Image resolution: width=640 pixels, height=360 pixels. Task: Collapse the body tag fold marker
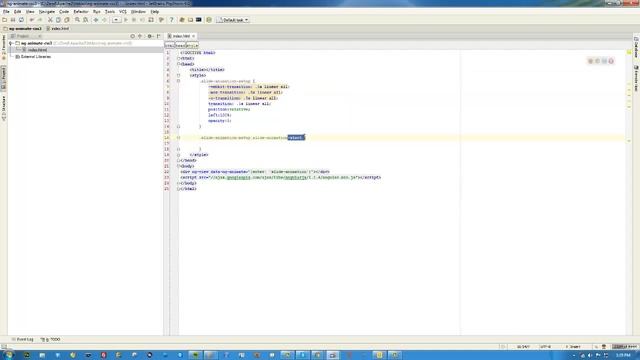(x=178, y=166)
